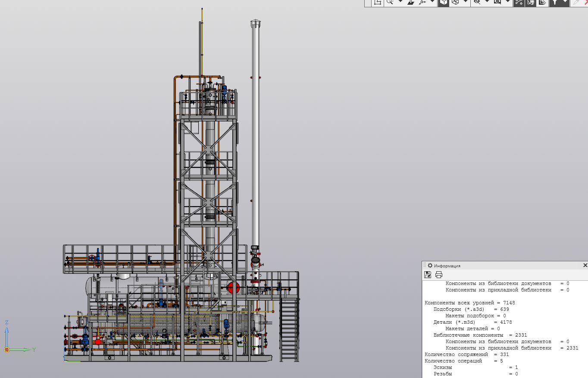Open the dropdown next to axis orientation
Image resolution: width=588 pixels, height=378 pixels.
432,2
